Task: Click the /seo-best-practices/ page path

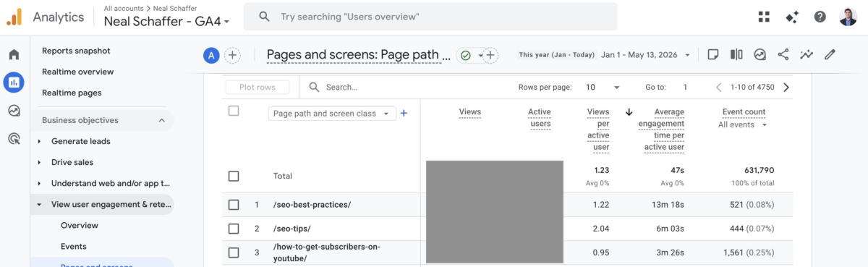Action: click(x=312, y=205)
